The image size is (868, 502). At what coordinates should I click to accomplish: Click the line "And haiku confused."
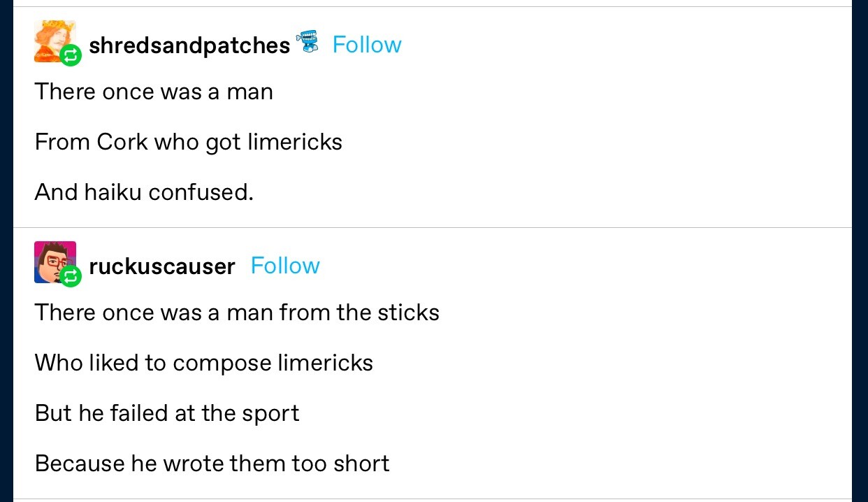[x=144, y=192]
